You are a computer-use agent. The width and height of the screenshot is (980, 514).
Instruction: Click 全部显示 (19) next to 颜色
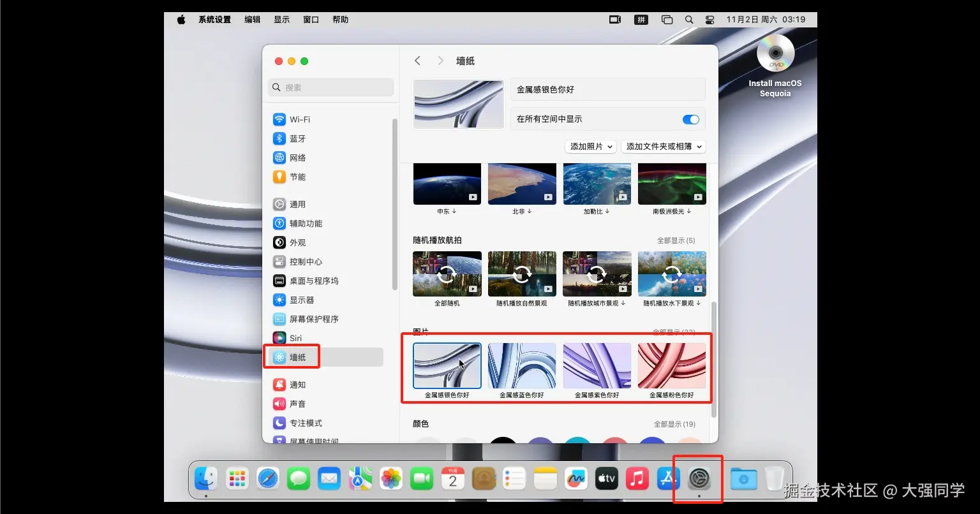point(674,424)
